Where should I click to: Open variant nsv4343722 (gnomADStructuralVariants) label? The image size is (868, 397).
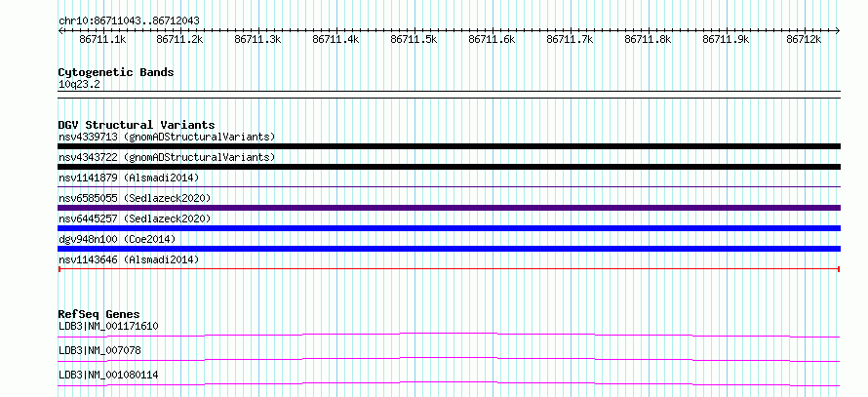(x=167, y=157)
